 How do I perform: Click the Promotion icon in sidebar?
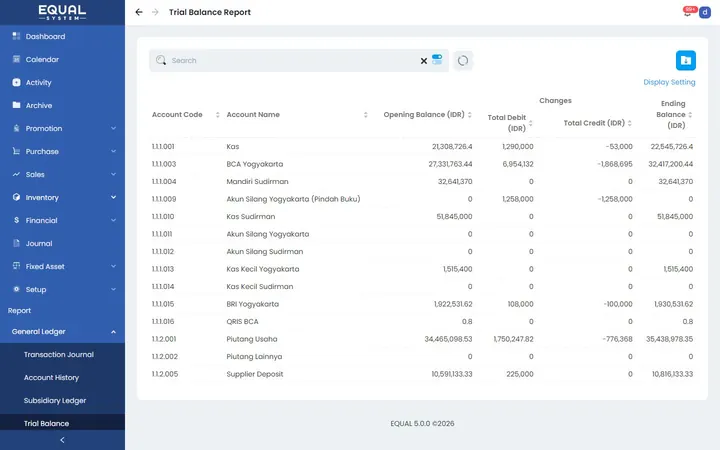pos(17,128)
